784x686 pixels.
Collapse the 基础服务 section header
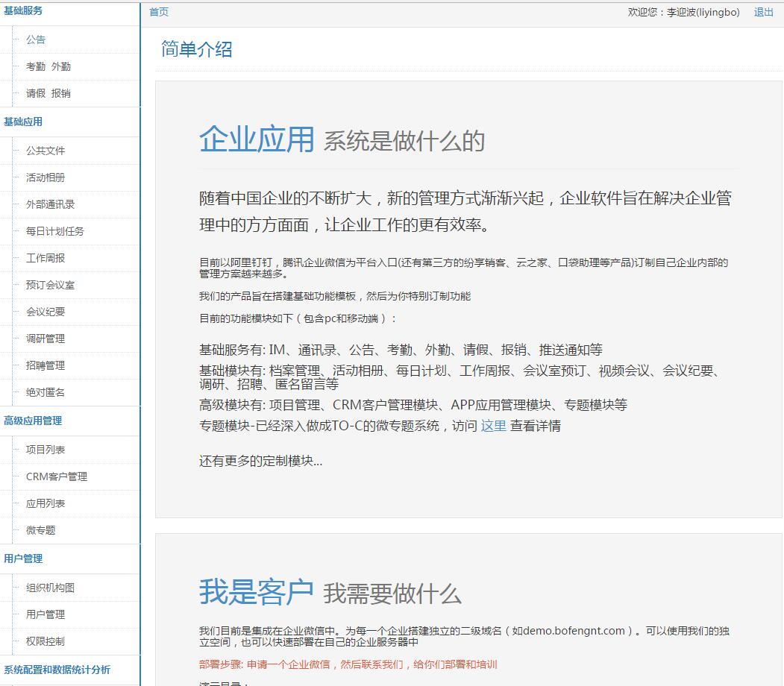[23, 11]
